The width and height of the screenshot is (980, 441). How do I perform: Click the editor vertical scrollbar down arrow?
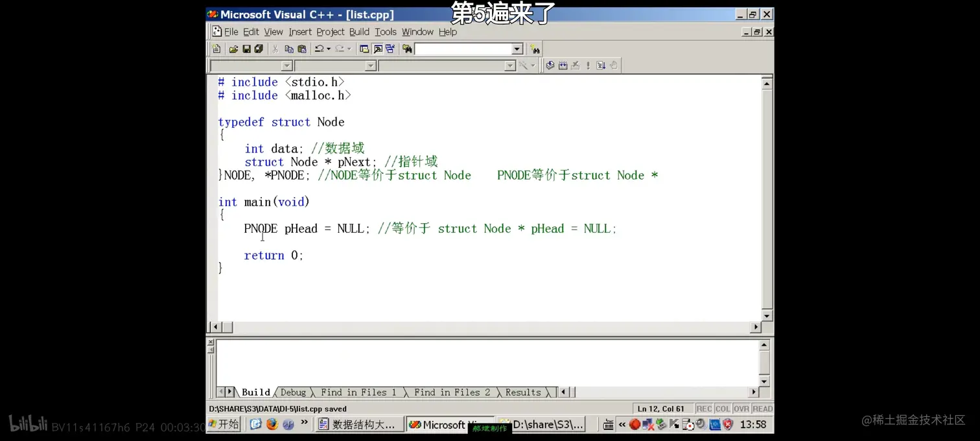[767, 316]
